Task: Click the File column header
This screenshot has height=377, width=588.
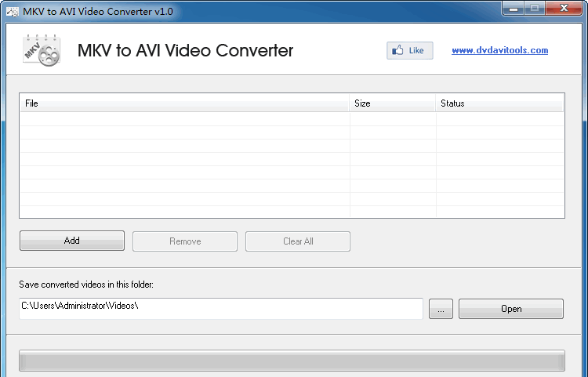Action: (184, 103)
